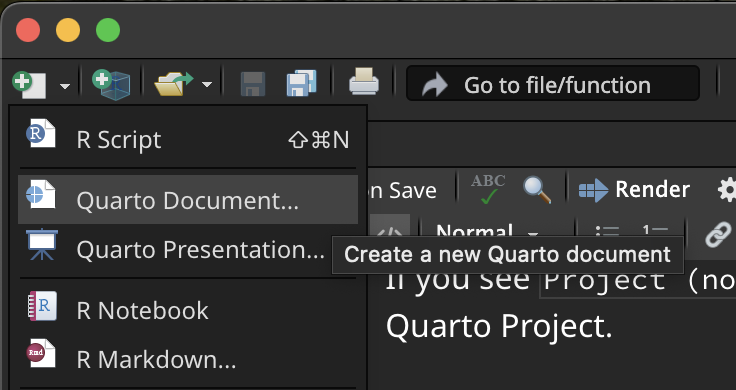Click the Save All documents icon

[x=301, y=84]
